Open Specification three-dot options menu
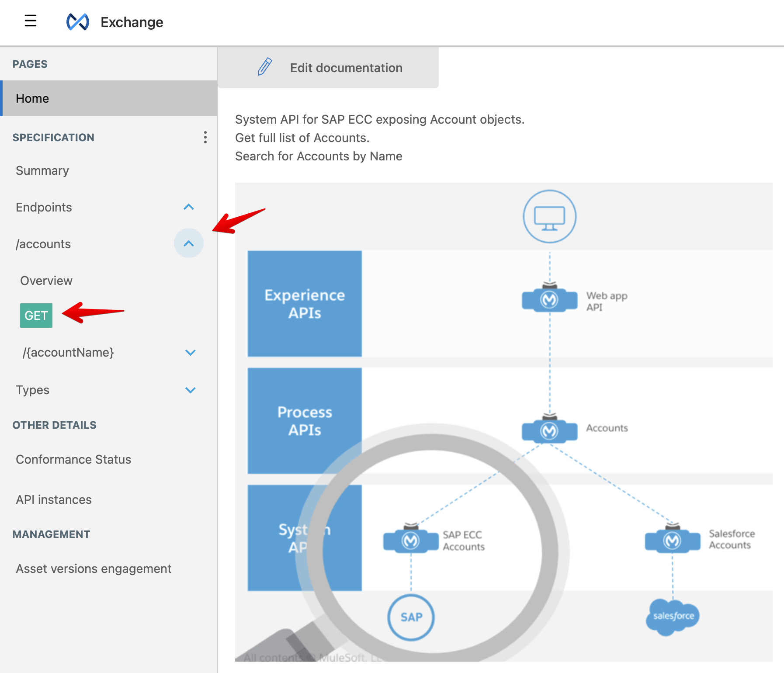The image size is (784, 673). tap(205, 137)
